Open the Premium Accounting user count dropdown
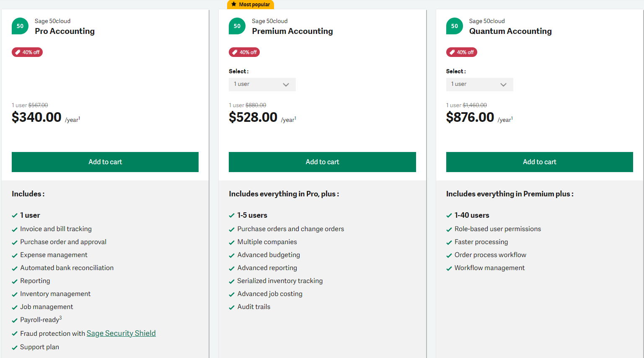Screen dimensions: 644x358 [x=262, y=85]
